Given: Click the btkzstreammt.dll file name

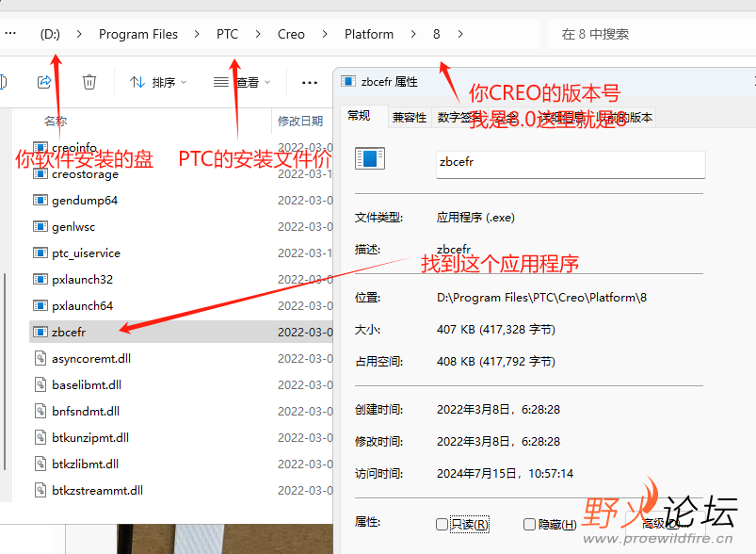Looking at the screenshot, I should pyautogui.click(x=97, y=490).
